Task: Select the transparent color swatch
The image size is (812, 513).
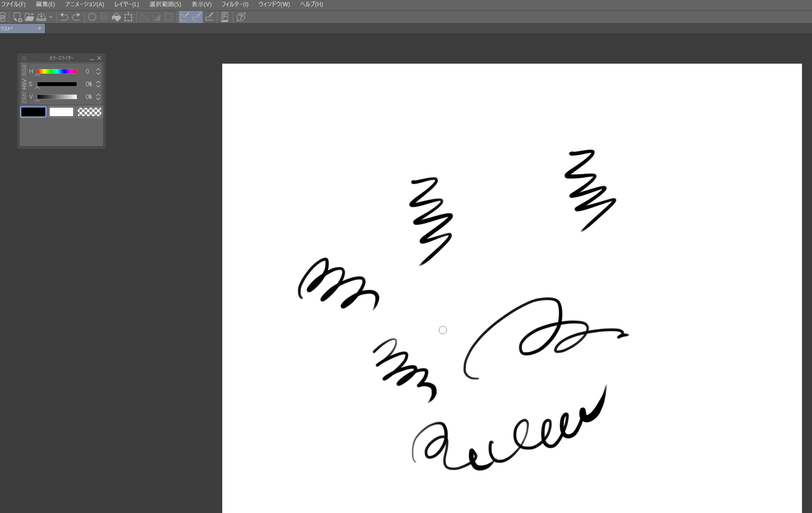Action: 89,112
